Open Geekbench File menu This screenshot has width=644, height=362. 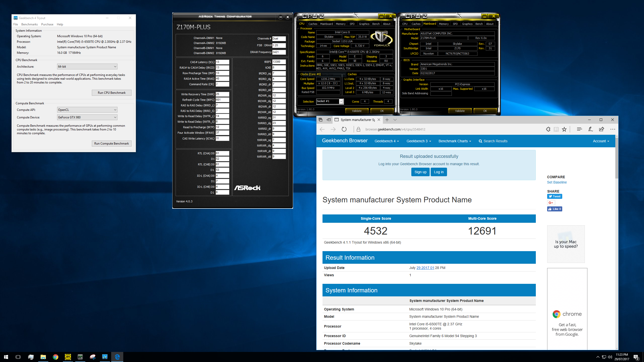pos(16,24)
